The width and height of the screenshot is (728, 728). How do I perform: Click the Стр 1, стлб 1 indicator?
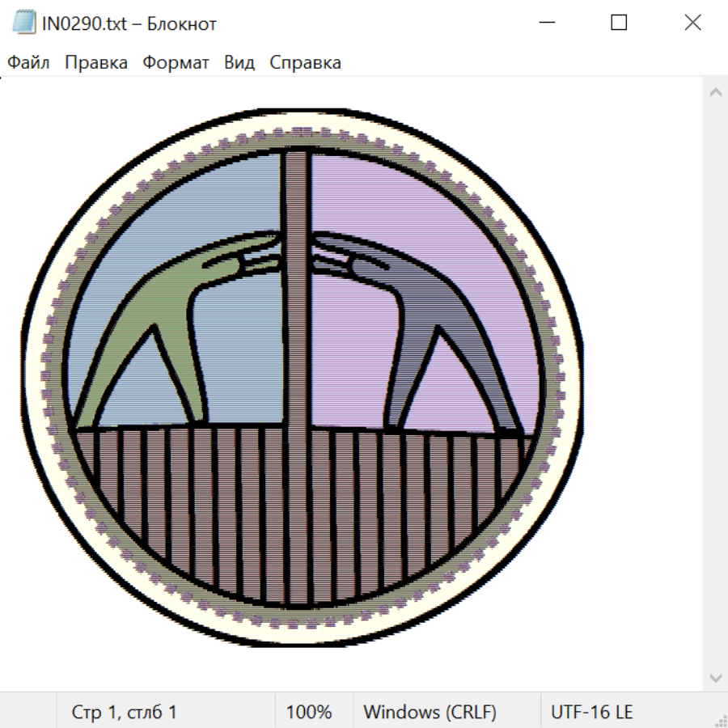[x=125, y=713]
